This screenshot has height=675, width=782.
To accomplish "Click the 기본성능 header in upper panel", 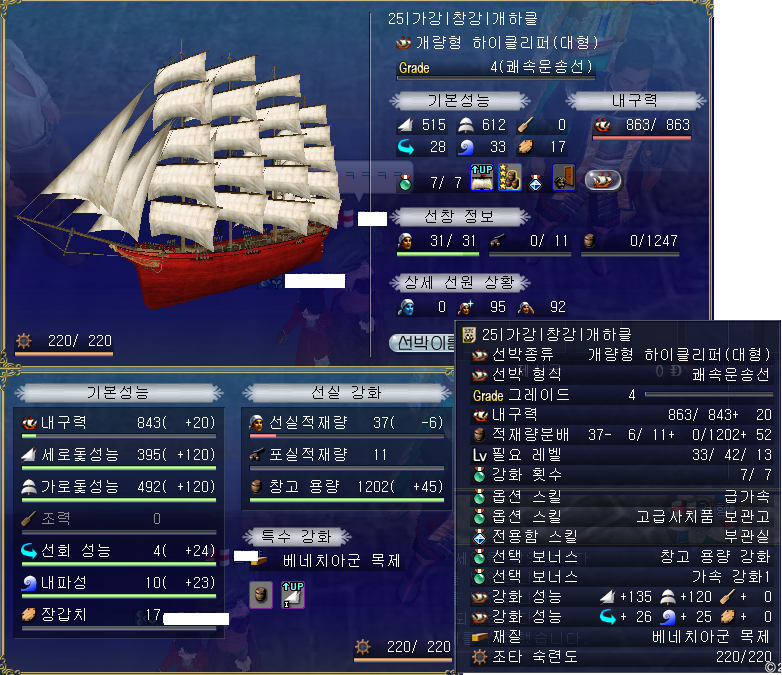I will tap(459, 101).
